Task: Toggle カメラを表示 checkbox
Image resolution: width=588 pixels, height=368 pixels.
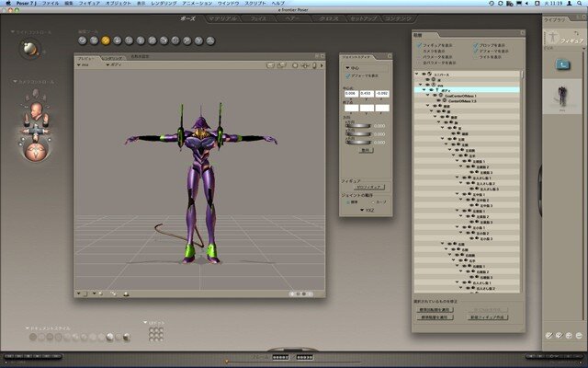Action: point(420,52)
